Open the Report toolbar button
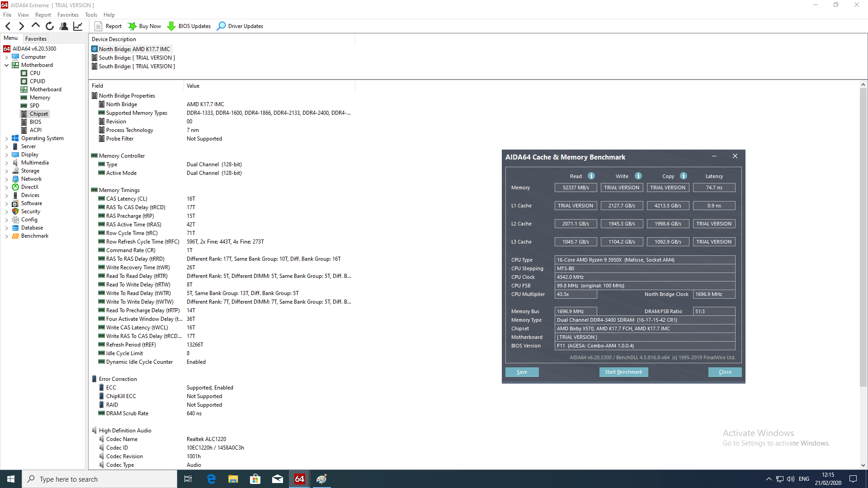 (x=108, y=26)
